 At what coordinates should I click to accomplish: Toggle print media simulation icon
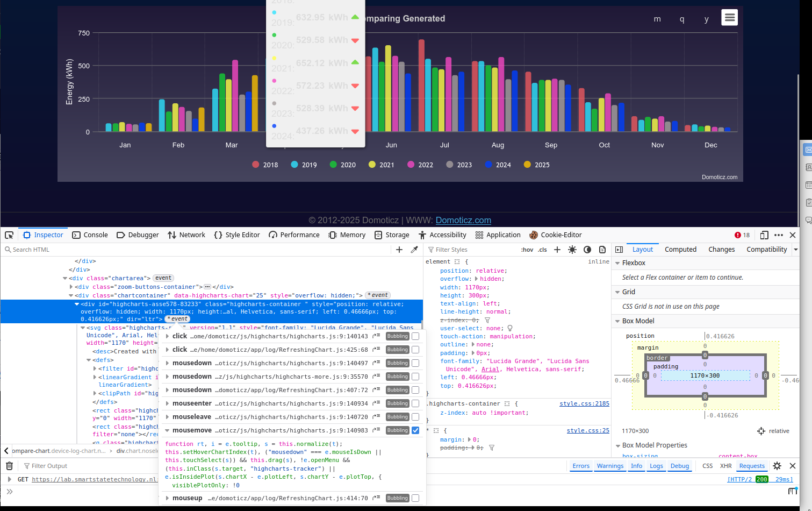(602, 250)
